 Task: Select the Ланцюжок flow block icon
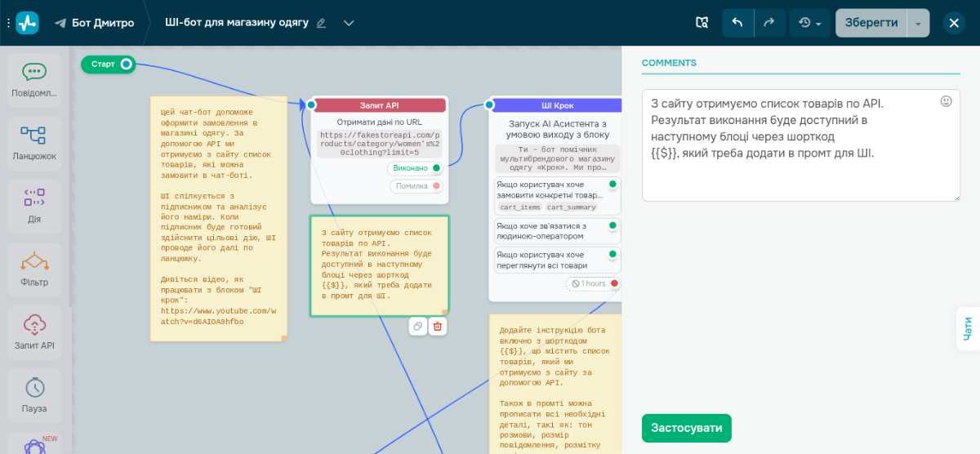(x=34, y=143)
